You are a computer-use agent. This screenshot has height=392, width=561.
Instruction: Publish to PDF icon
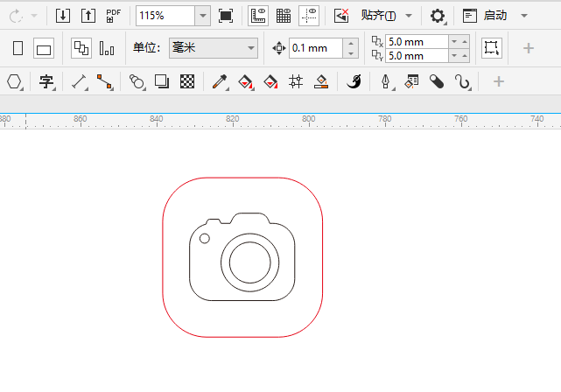(x=114, y=16)
